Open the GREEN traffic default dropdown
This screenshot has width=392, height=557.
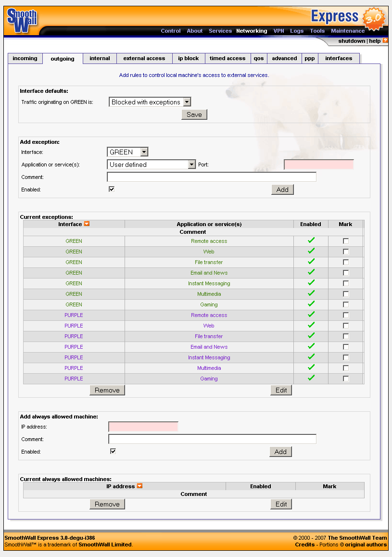click(150, 102)
